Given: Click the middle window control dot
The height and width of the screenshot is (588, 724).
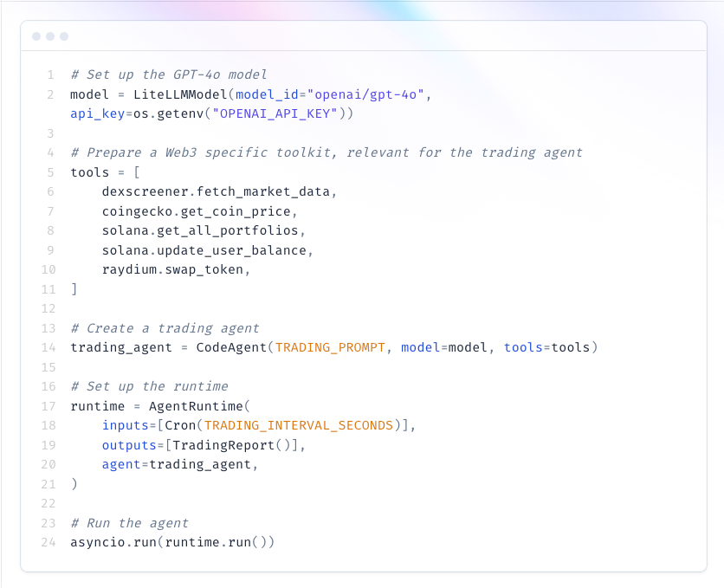Looking at the screenshot, I should [x=50, y=36].
